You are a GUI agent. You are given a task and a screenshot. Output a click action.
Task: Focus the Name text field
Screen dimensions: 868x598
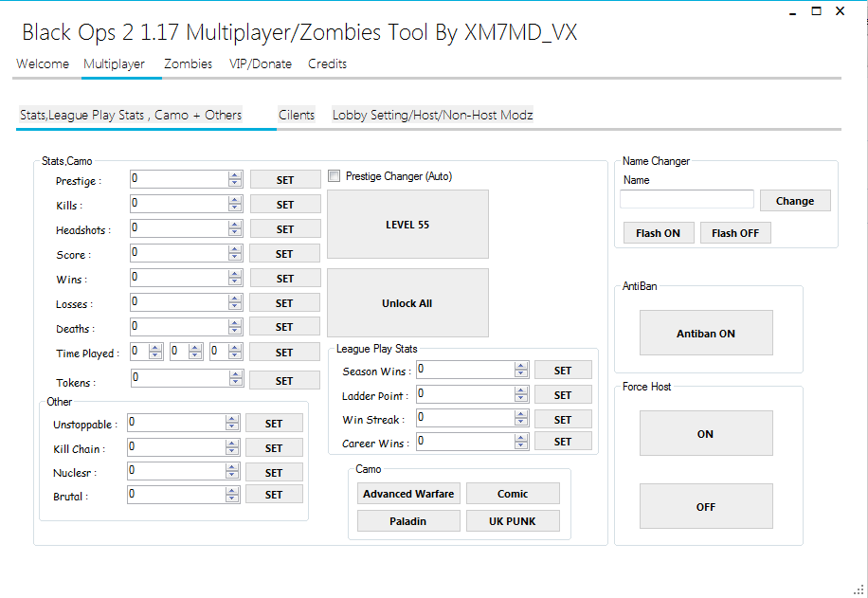tap(687, 199)
